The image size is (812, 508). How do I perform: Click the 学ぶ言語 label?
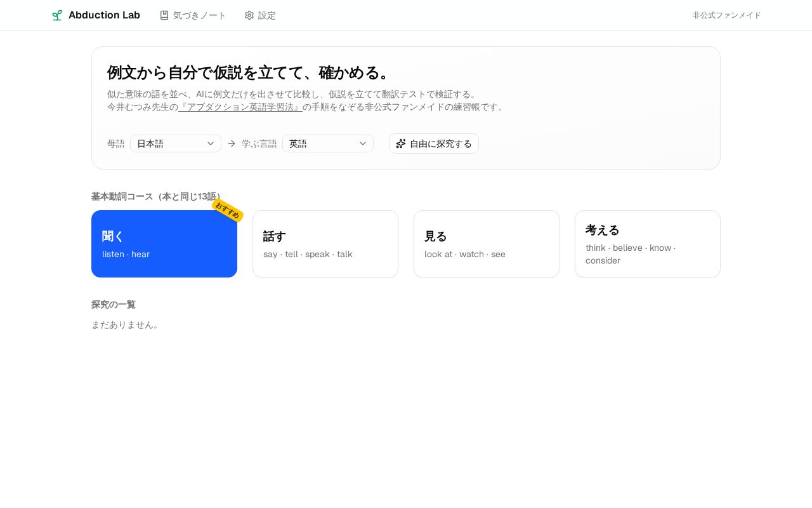pos(259,144)
